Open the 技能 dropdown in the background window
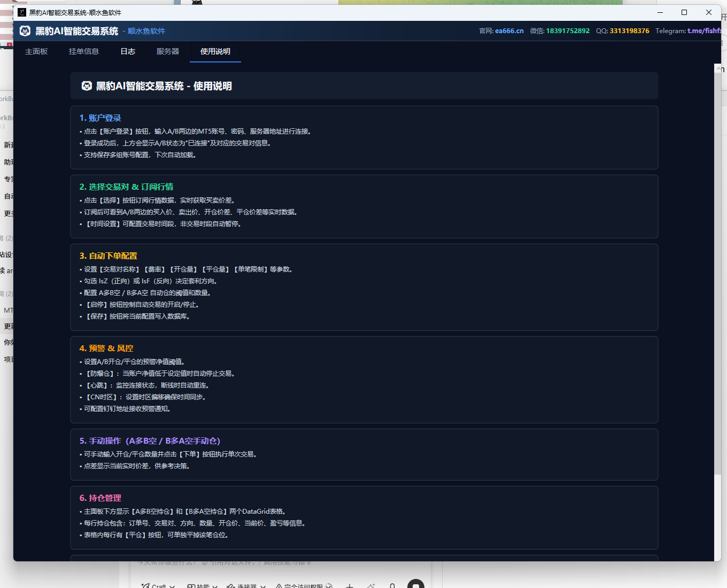This screenshot has height=588, width=727. 203,586
